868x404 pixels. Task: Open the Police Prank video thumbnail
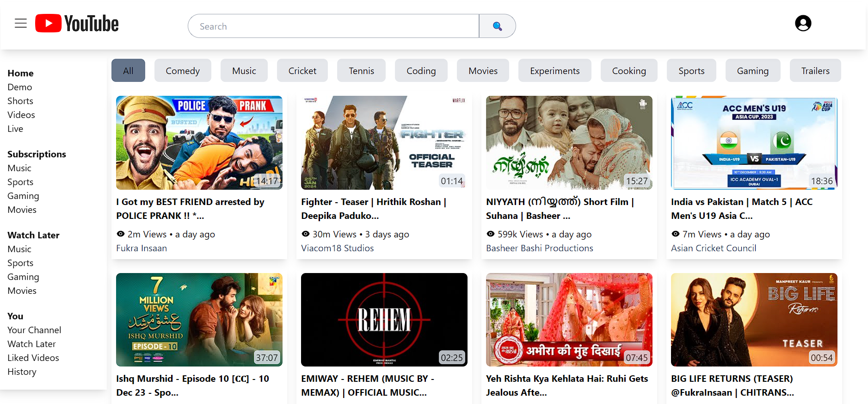[x=199, y=143]
